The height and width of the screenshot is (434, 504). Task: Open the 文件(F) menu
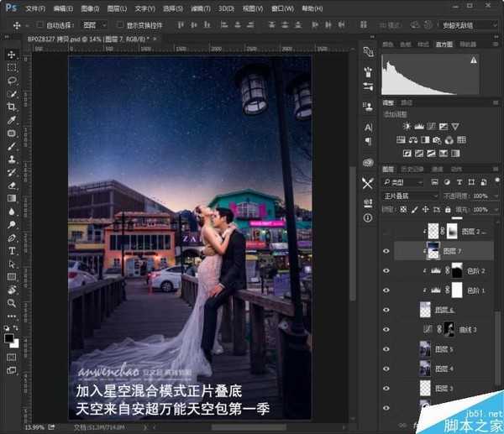(x=35, y=8)
